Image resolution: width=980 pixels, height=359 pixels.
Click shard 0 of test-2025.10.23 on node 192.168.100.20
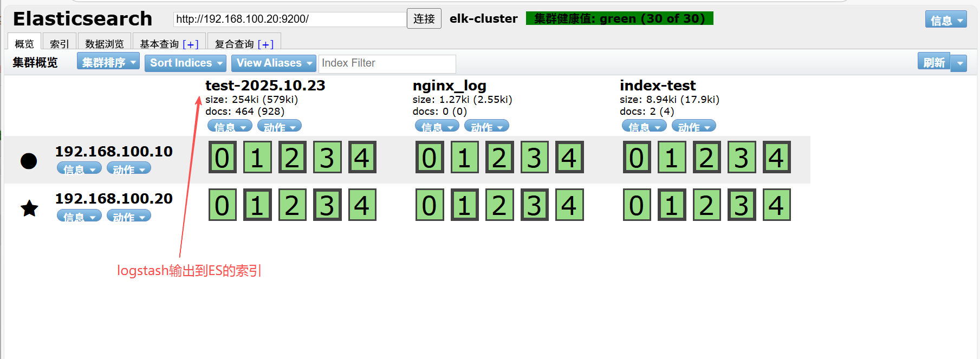point(222,205)
